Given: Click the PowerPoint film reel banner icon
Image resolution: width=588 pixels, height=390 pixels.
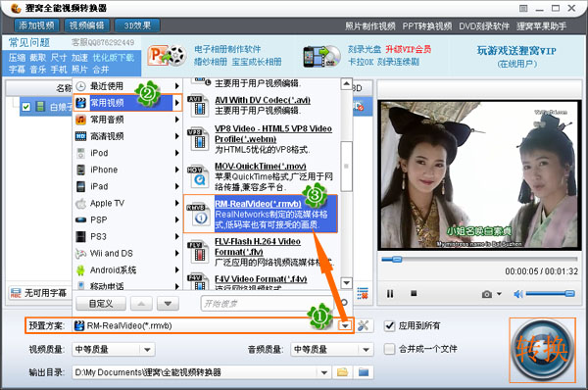Looking at the screenshot, I should pyautogui.click(x=167, y=56).
